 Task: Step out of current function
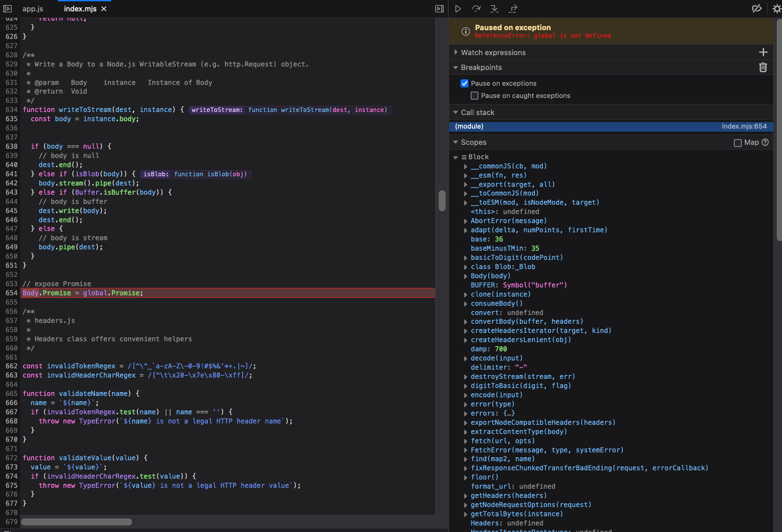click(x=513, y=9)
